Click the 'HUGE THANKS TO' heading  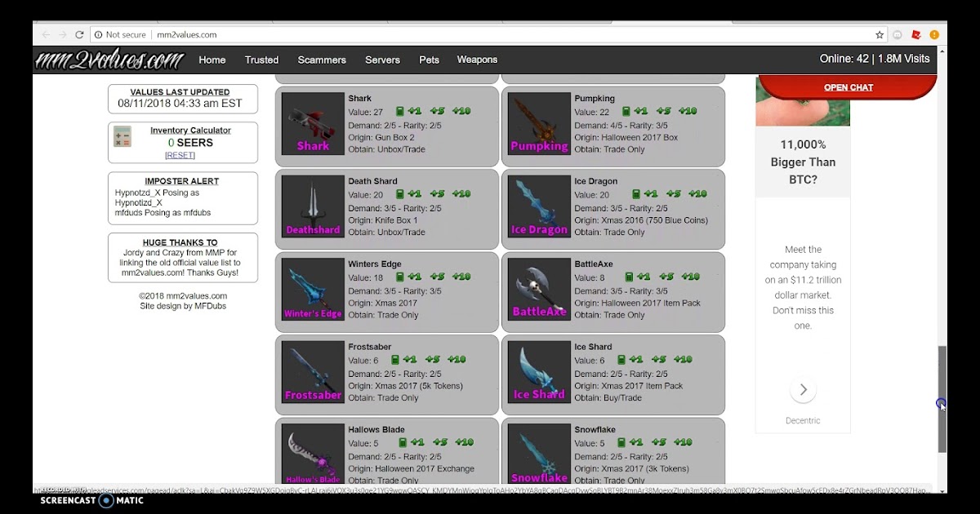(x=180, y=242)
